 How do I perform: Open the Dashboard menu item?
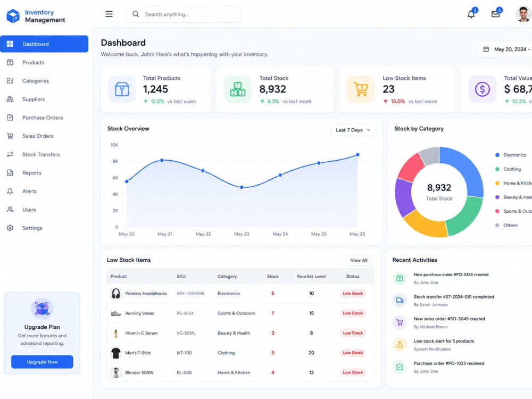(x=44, y=44)
